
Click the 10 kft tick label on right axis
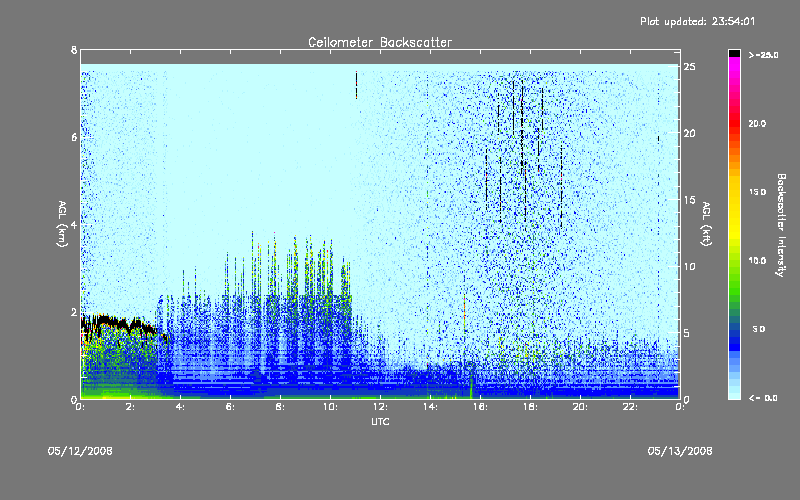(689, 266)
